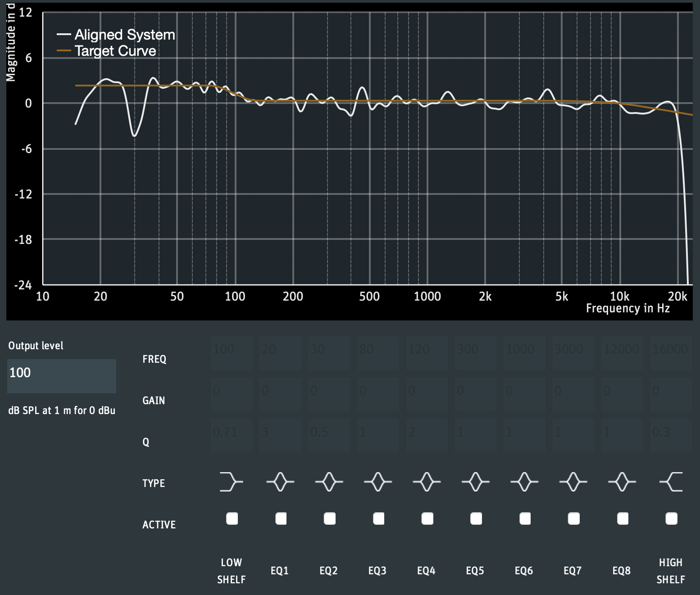Viewport: 700px width, 595px height.
Task: Click the Target Curve legend entry
Action: click(x=107, y=51)
